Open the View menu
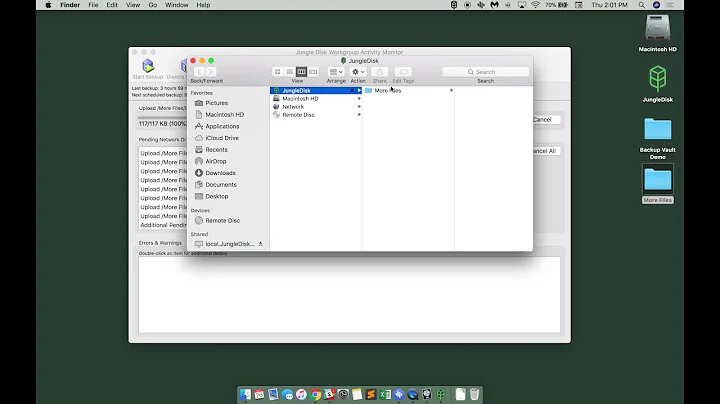Image resolution: width=720 pixels, height=404 pixels. [133, 5]
